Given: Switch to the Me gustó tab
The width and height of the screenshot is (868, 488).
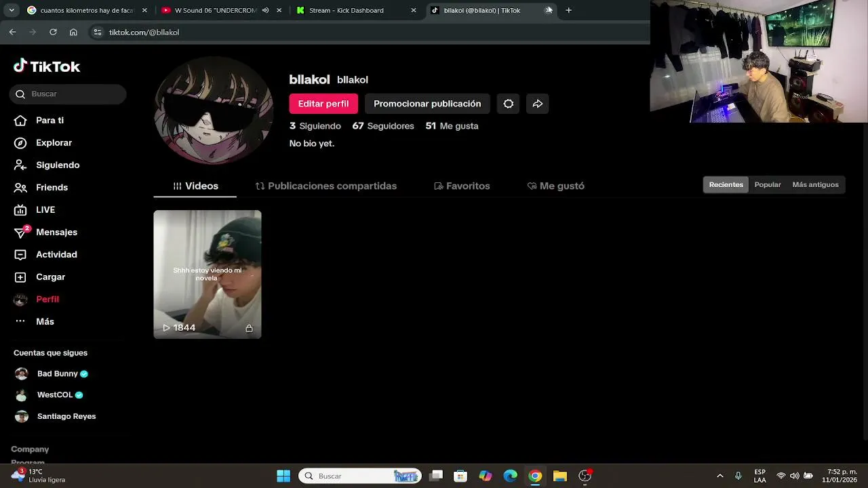Looking at the screenshot, I should pos(556,186).
